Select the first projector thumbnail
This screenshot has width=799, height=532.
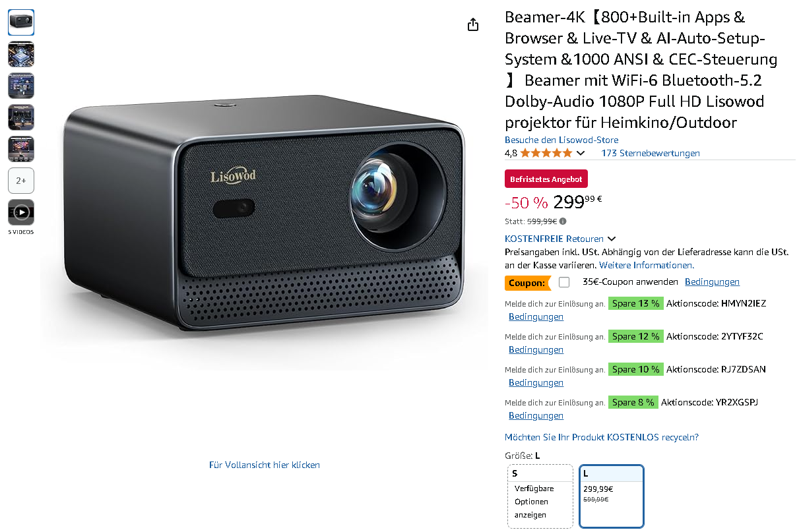tap(21, 22)
